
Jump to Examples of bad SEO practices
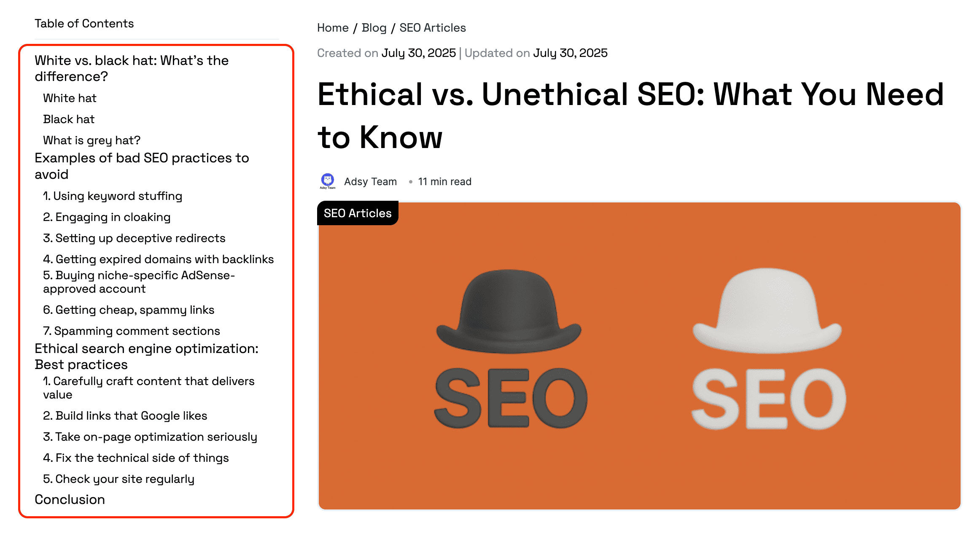click(142, 166)
